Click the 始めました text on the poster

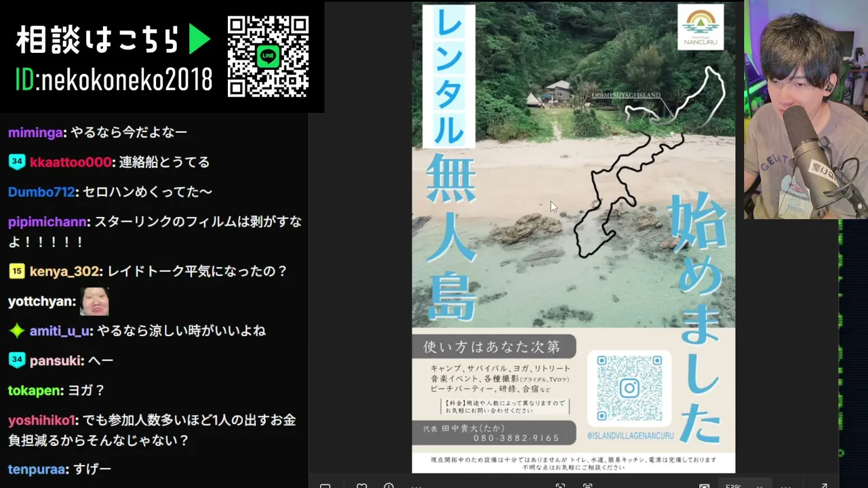[x=698, y=317]
